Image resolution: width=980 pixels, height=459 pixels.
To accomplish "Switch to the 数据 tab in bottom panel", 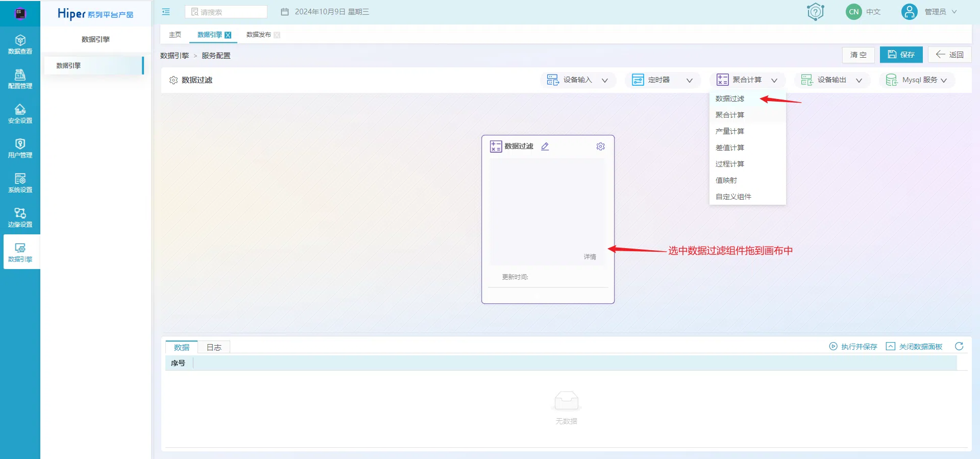I will (182, 347).
